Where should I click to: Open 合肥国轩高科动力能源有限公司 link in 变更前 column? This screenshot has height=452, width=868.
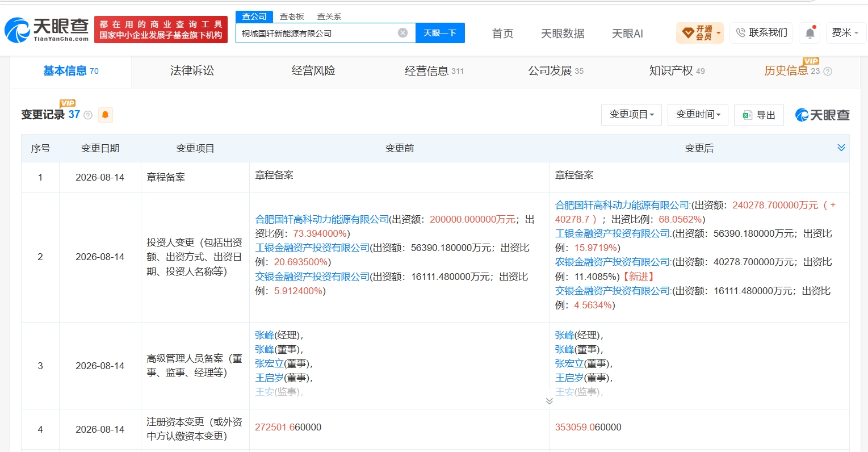[x=322, y=219]
